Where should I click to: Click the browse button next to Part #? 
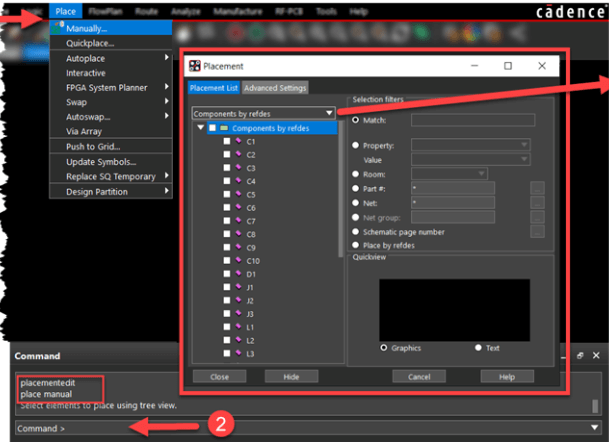[537, 187]
